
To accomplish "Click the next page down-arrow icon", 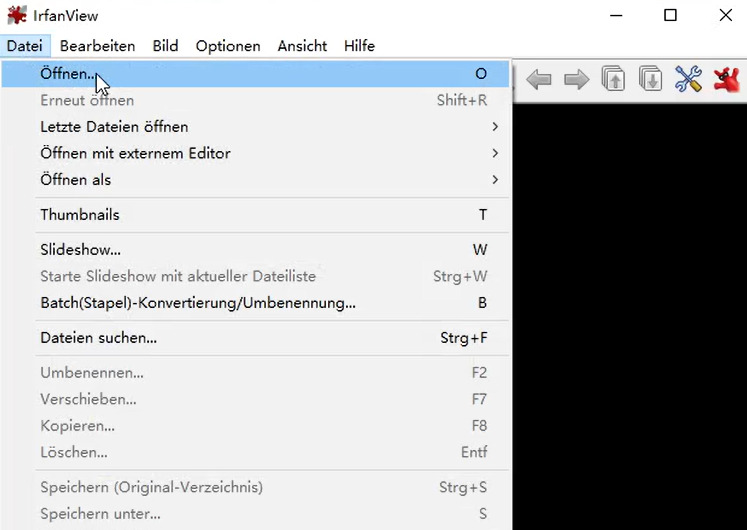I will (x=650, y=79).
